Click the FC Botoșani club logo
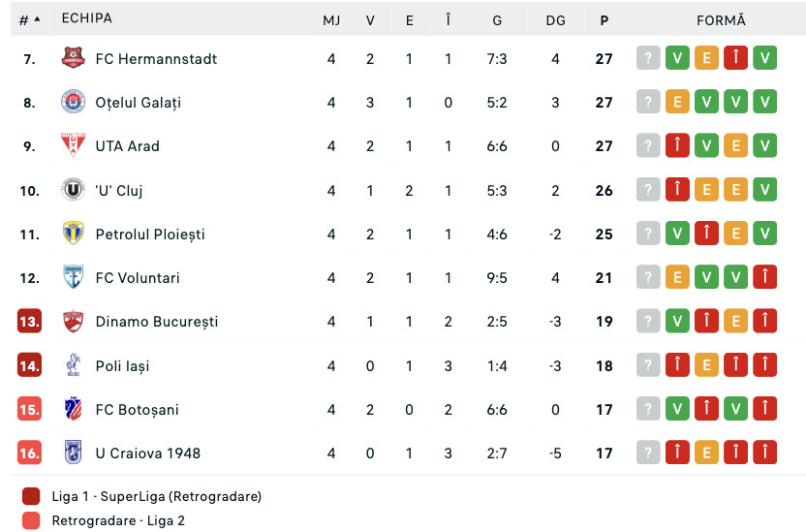The height and width of the screenshot is (532, 806). [73, 409]
